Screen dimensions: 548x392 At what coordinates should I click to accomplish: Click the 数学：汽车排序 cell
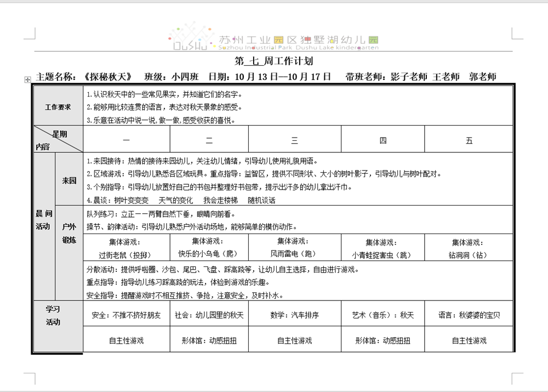tap(294, 315)
